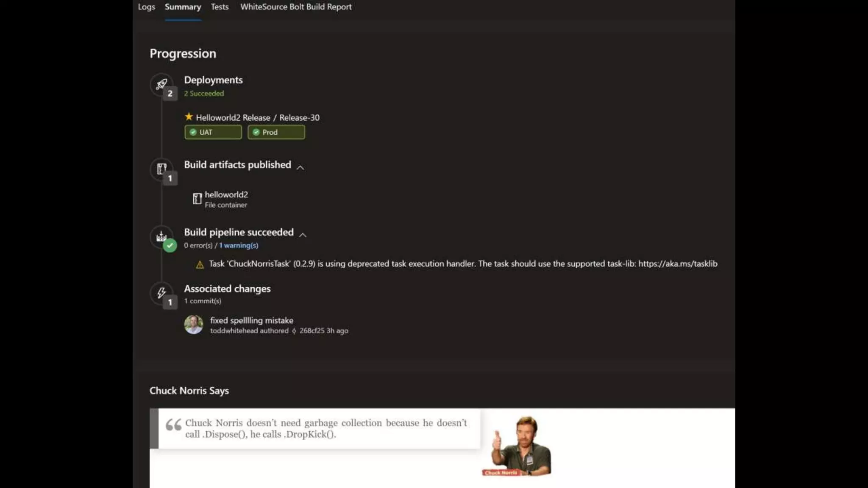The width and height of the screenshot is (868, 488).
Task: Click the Deployments rocket icon
Action: pos(161,84)
